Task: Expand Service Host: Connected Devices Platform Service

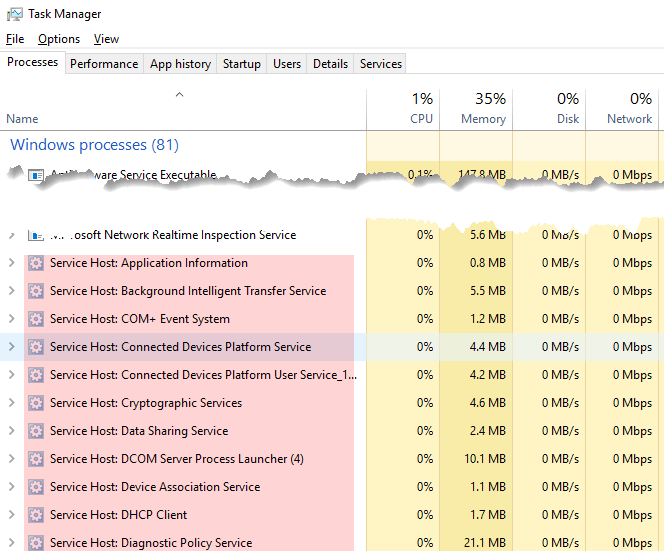Action: (12, 347)
